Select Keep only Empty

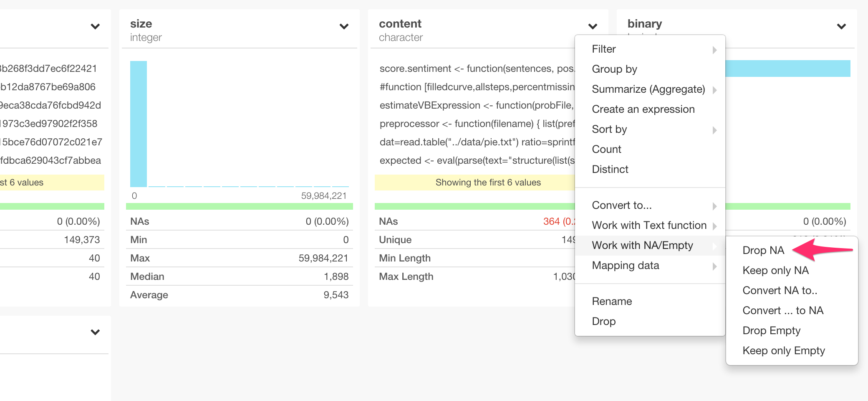pyautogui.click(x=783, y=350)
